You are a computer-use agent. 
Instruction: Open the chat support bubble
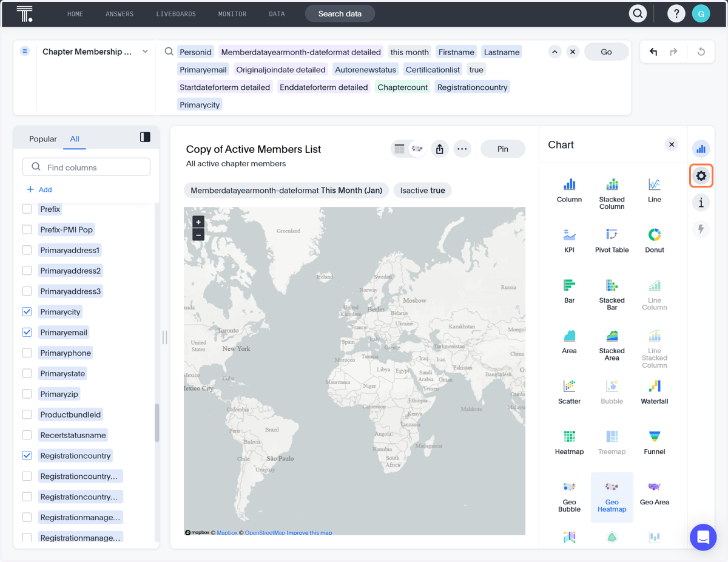[703, 537]
